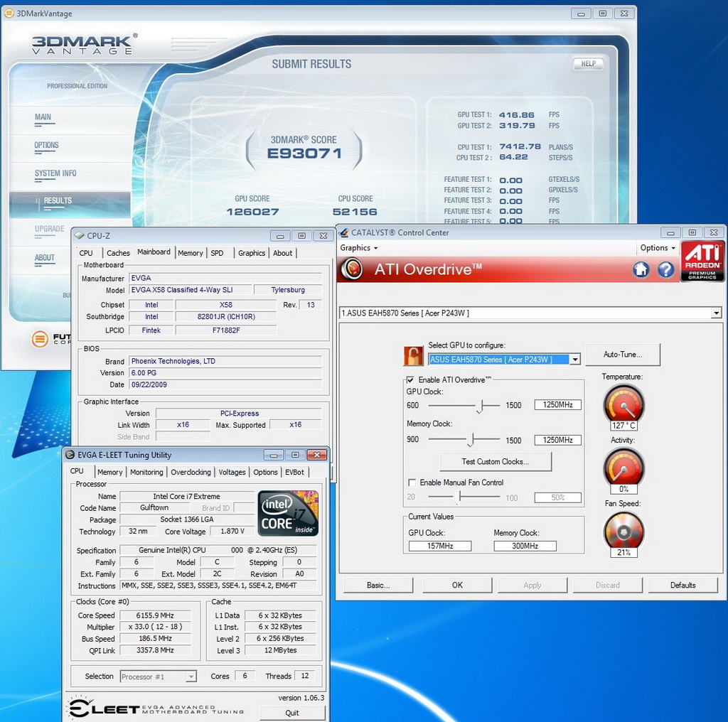728x722 pixels.
Task: Click the ATI Radeon Premium Graphics logo
Action: [x=702, y=261]
